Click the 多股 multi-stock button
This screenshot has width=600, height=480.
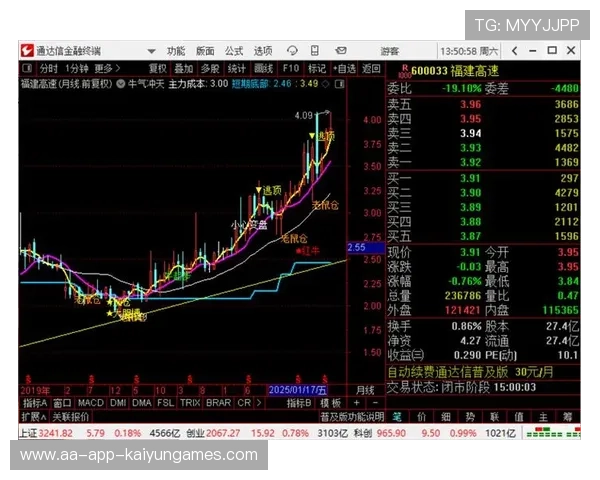pos(210,69)
